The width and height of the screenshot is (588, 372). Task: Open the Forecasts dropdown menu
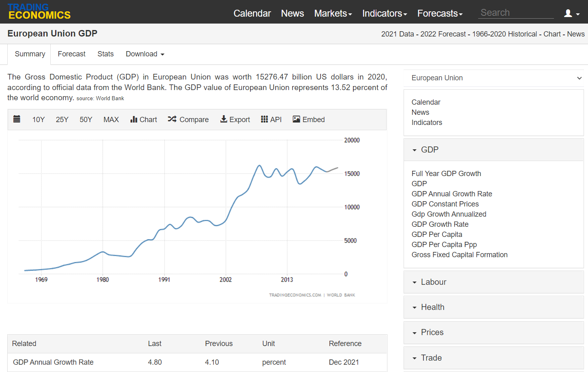click(x=440, y=13)
